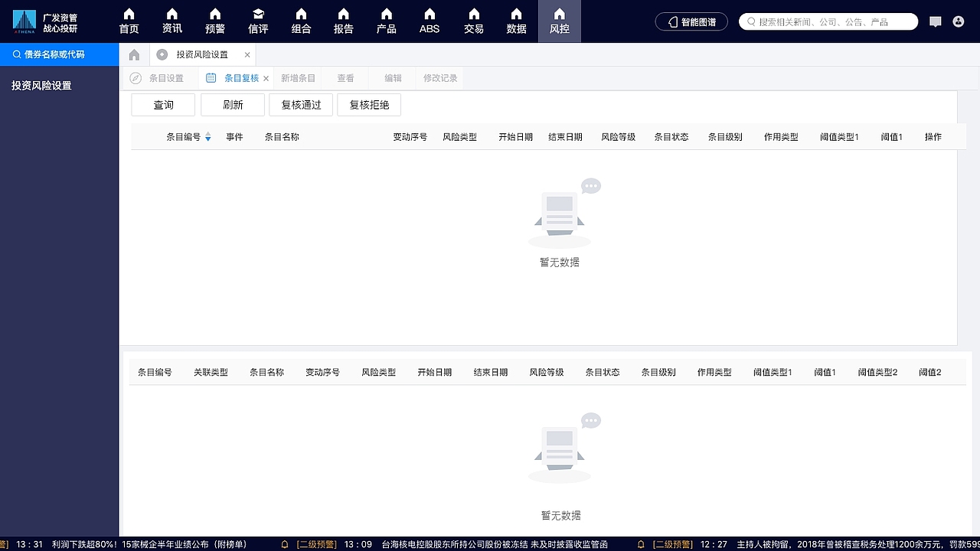Click the 复核拒绝 reject button
Viewport: 980px width, 551px height.
pyautogui.click(x=369, y=104)
